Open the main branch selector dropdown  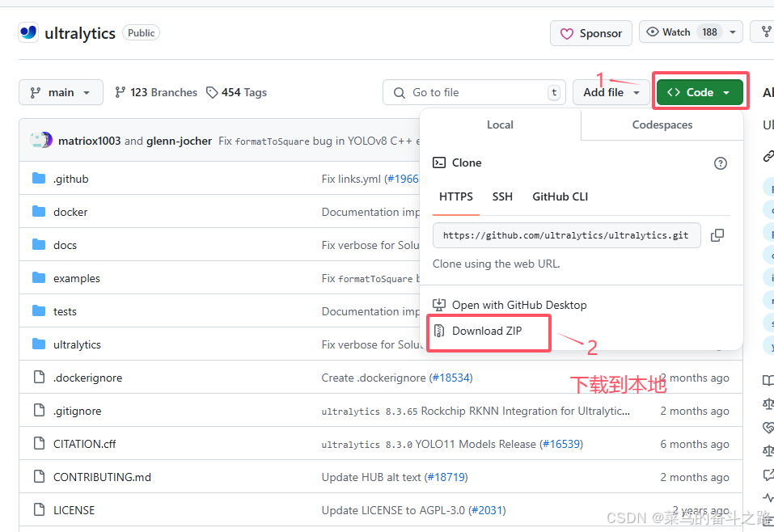(61, 92)
